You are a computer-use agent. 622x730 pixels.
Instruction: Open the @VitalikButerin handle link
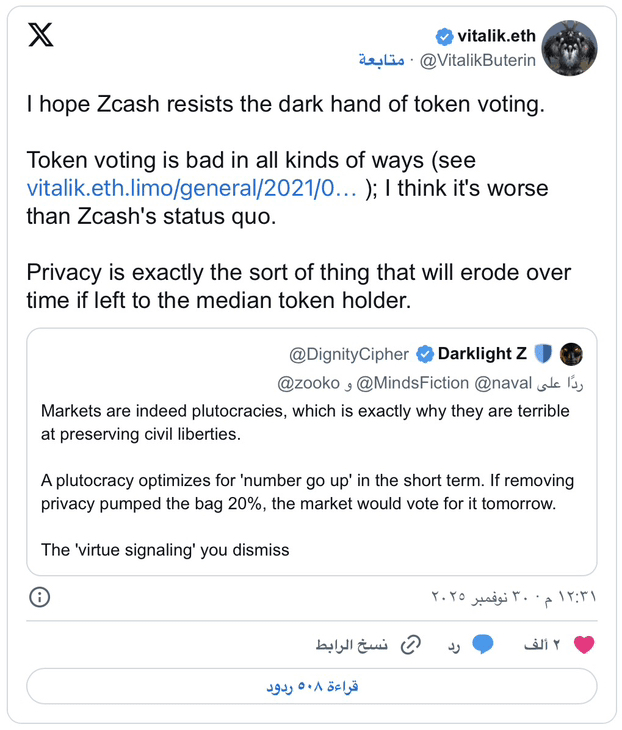(x=477, y=61)
